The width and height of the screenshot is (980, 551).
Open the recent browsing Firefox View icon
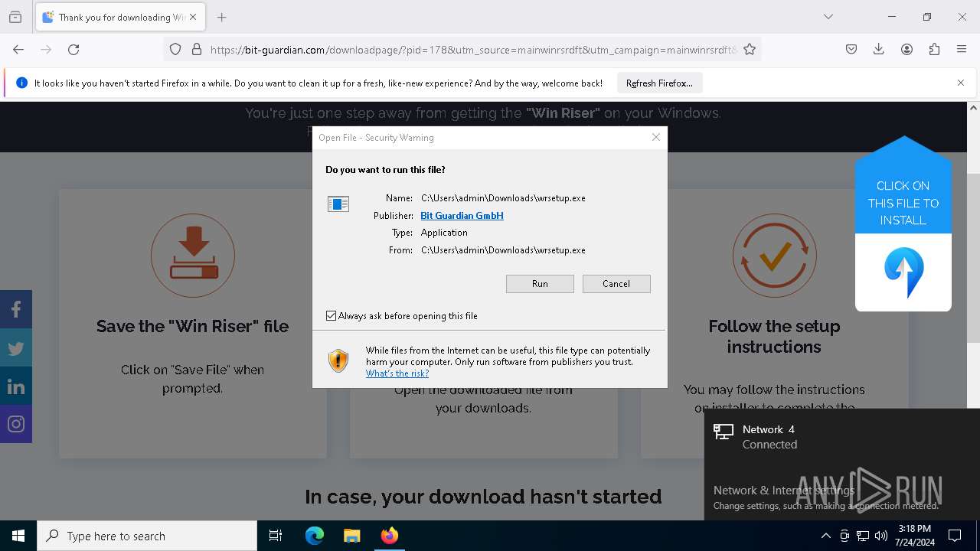point(15,17)
